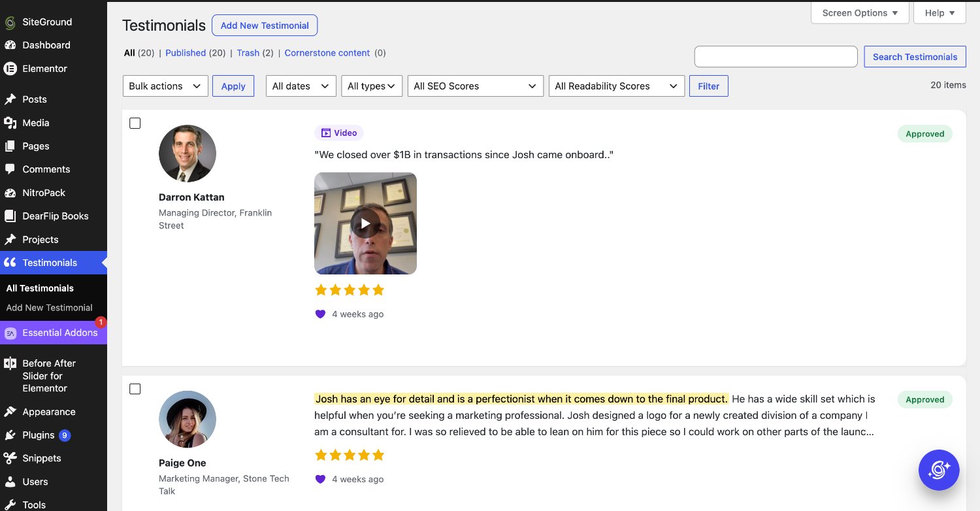
Task: Switch to the Trash testimonials filter
Action: point(248,53)
